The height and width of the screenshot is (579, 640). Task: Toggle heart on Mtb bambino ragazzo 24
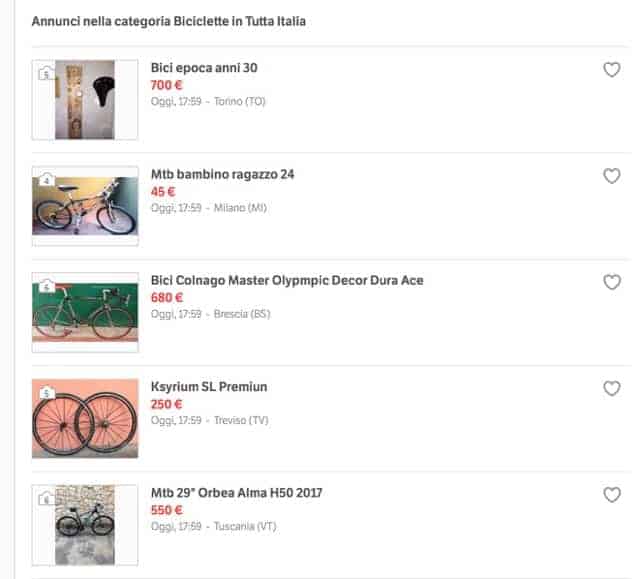click(612, 176)
